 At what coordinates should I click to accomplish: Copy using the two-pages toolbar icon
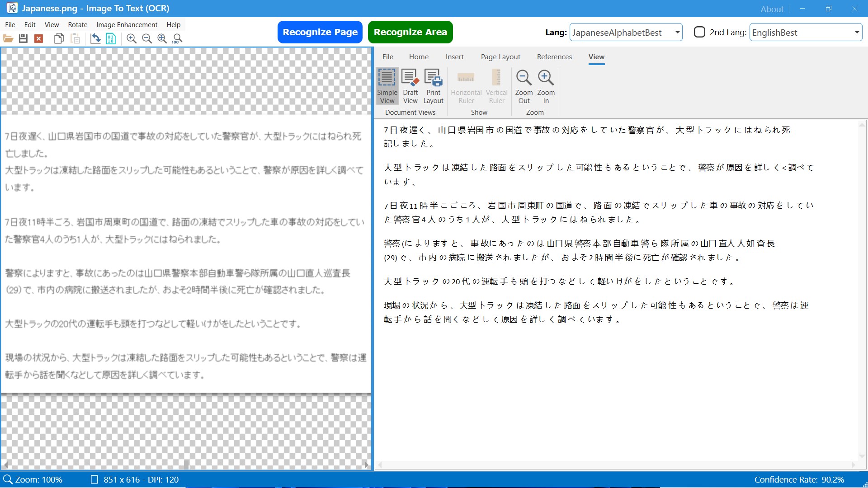59,38
